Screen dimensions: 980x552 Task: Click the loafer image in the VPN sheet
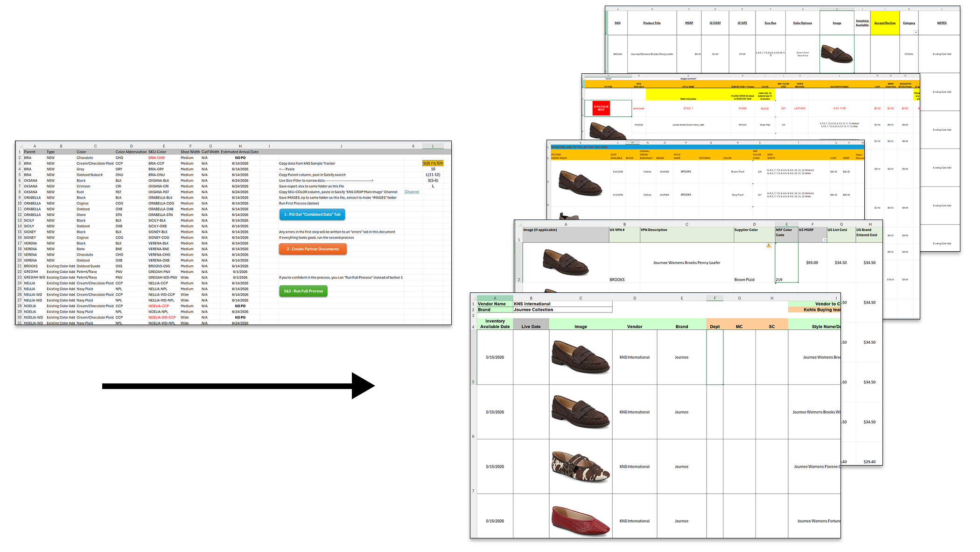[x=566, y=262]
